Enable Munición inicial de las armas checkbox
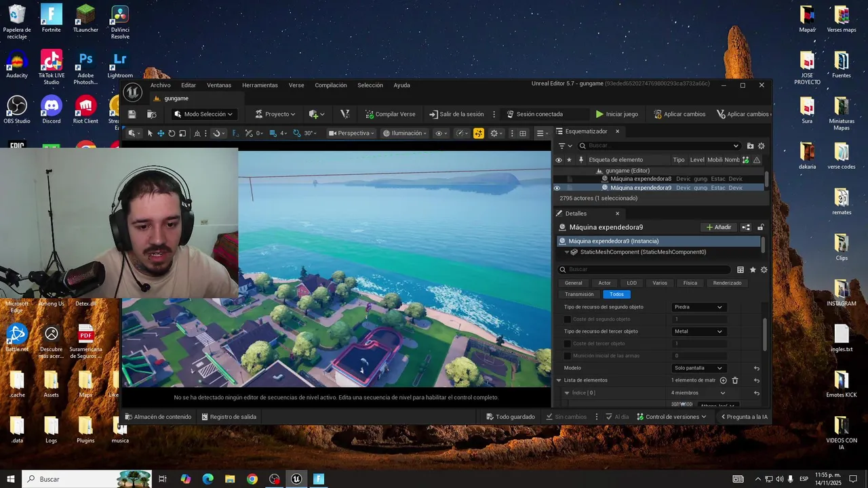 [x=568, y=356]
